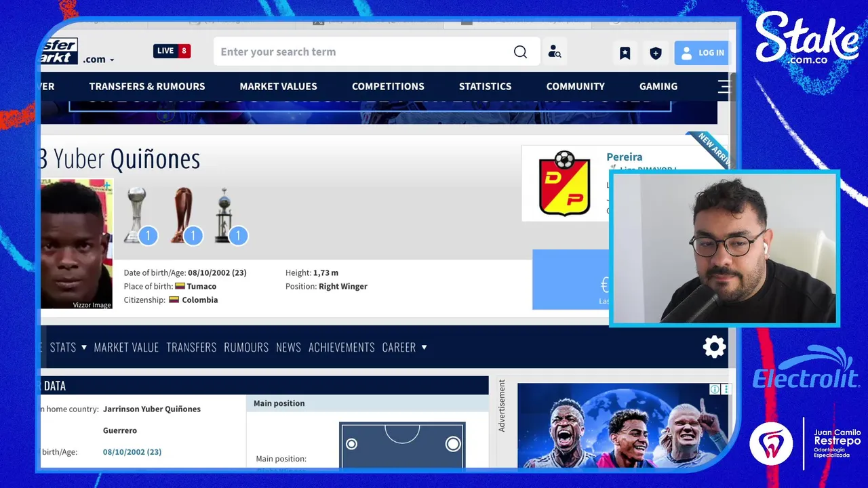Click the Juan Camilo Restrepo dental logo
Image resolution: width=868 pixels, height=488 pixels.
(806, 443)
